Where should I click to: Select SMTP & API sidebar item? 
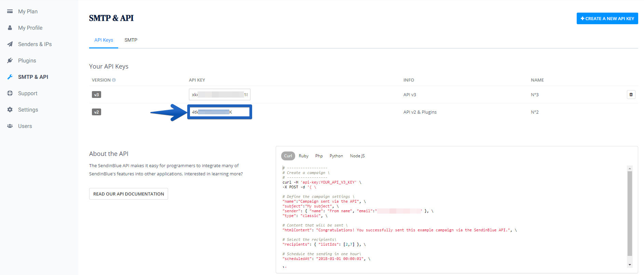(33, 77)
